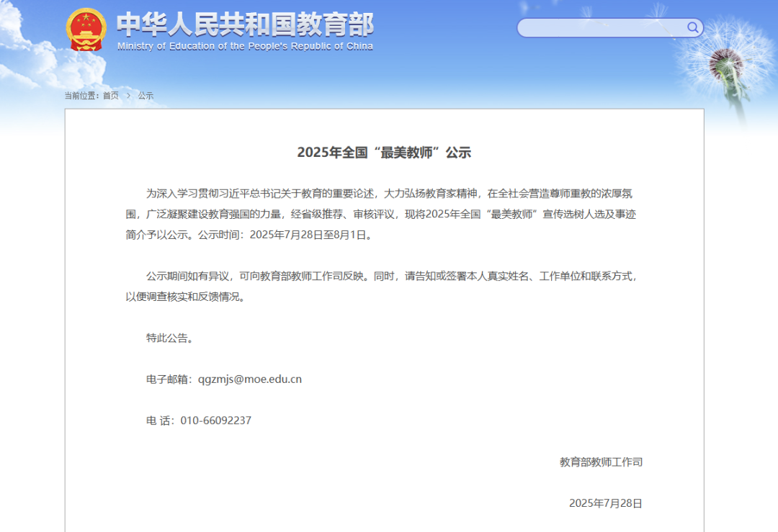Click the paragraph beginning 公示期间如有异议

click(383, 286)
